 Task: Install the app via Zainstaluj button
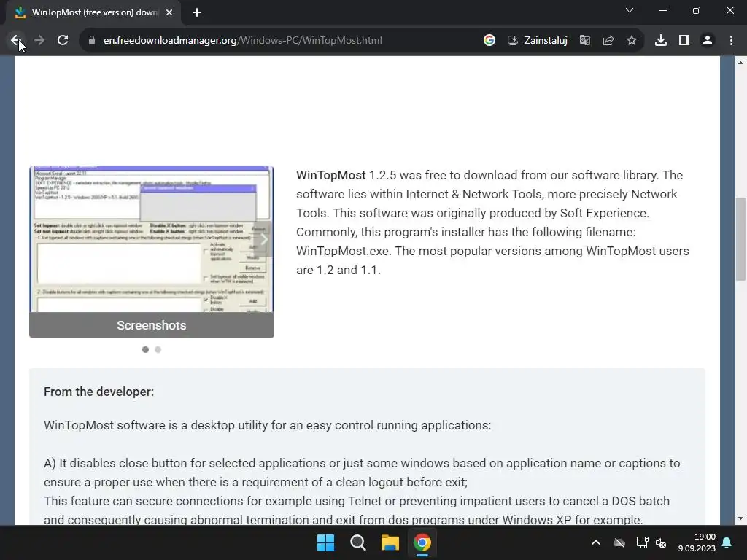tap(538, 41)
